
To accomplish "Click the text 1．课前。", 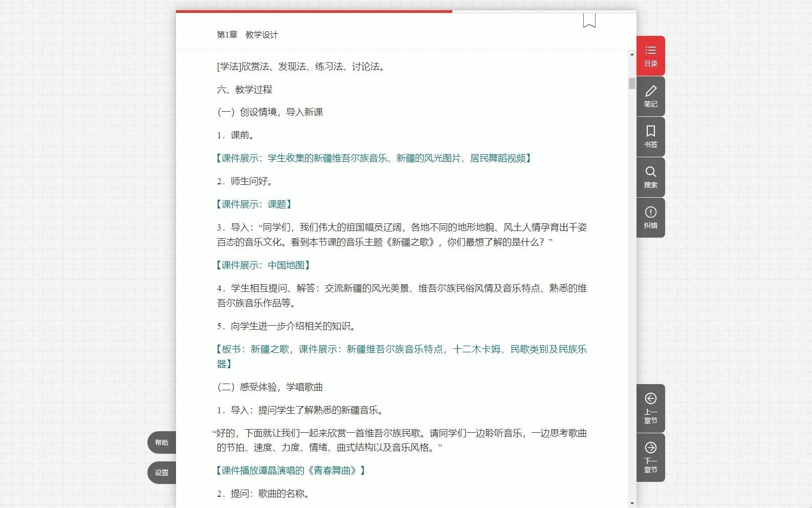I will point(236,135).
